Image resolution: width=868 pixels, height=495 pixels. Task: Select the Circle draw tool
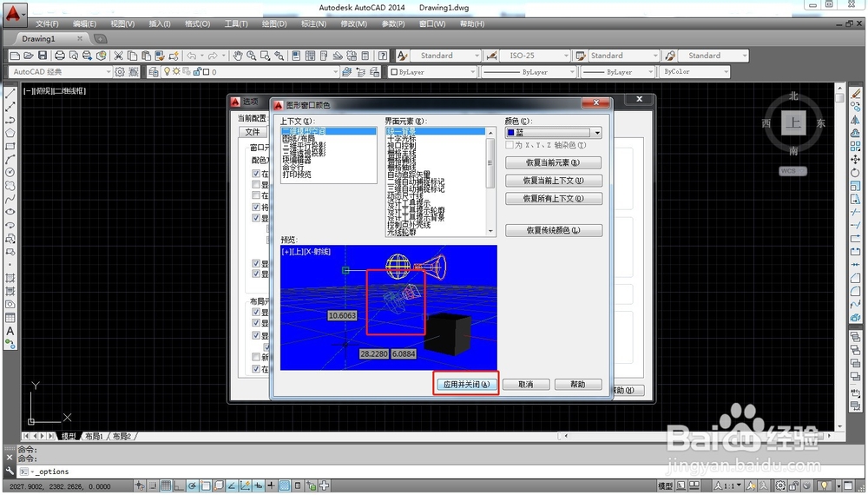click(10, 173)
